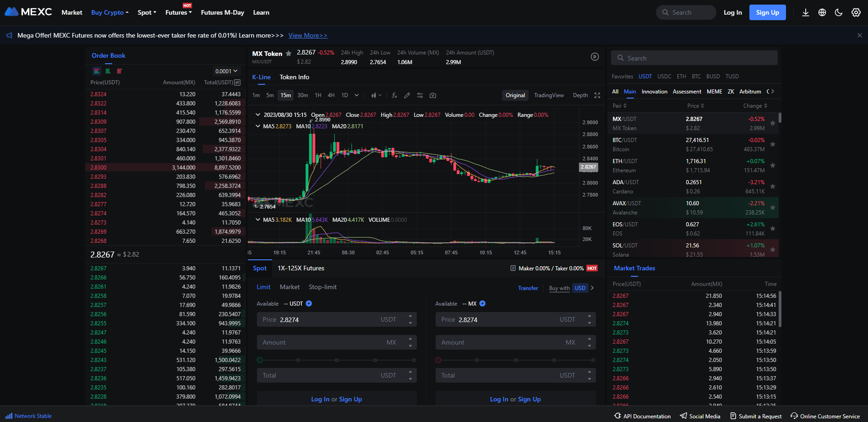Open API Documentation link
The width and height of the screenshot is (868, 422).
(x=642, y=416)
